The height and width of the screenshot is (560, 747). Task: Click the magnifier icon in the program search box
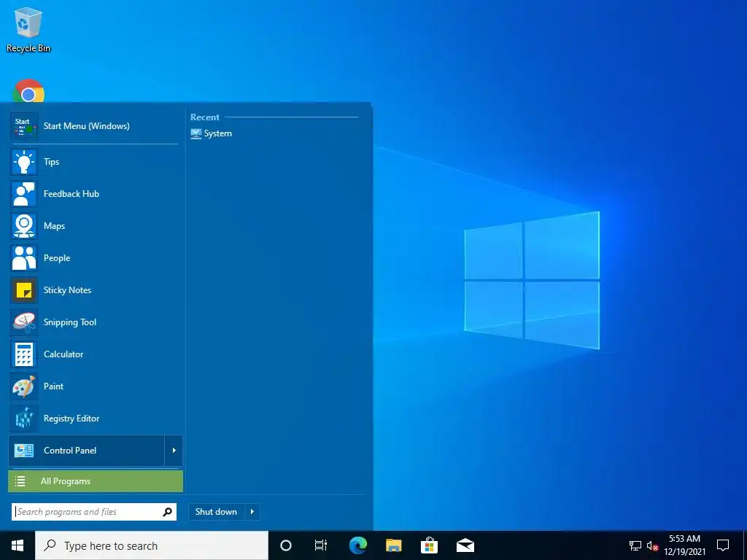pyautogui.click(x=167, y=512)
